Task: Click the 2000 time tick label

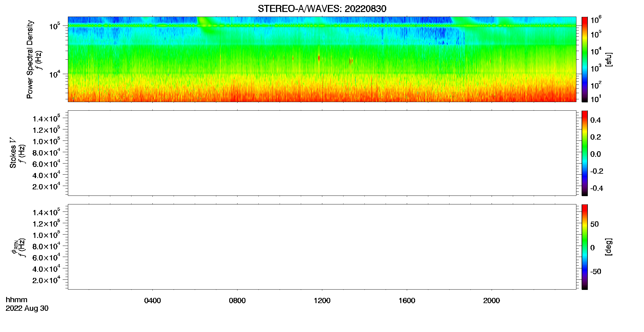Action: (492, 301)
